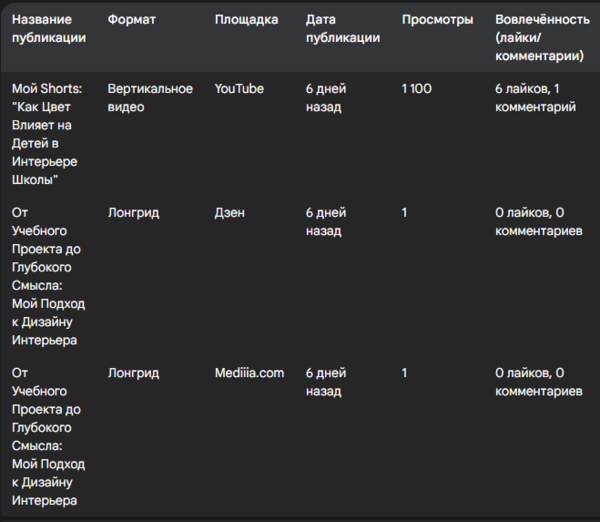This screenshot has width=600, height=522.
Task: Select the "Mediiia.com" platform cell
Action: [x=249, y=373]
